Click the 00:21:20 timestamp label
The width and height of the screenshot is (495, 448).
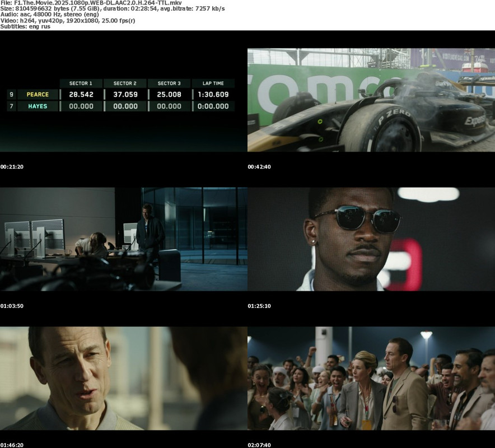coord(12,167)
